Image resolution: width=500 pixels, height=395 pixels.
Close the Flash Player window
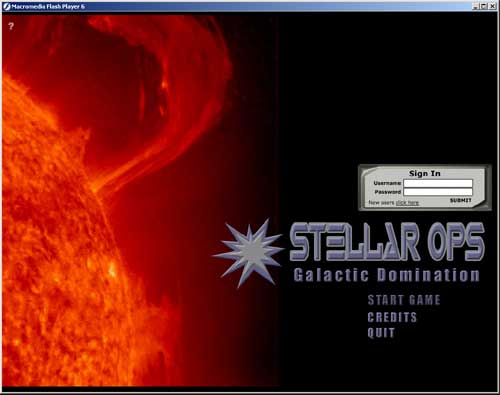click(492, 6)
